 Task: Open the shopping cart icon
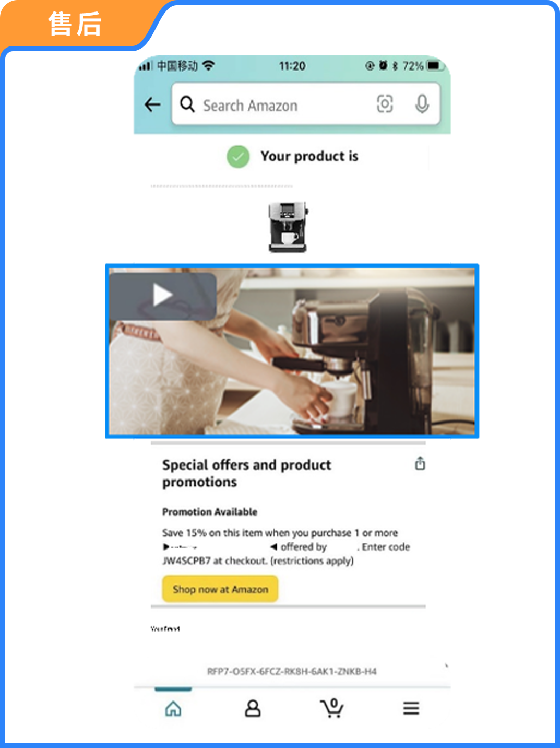(x=331, y=708)
